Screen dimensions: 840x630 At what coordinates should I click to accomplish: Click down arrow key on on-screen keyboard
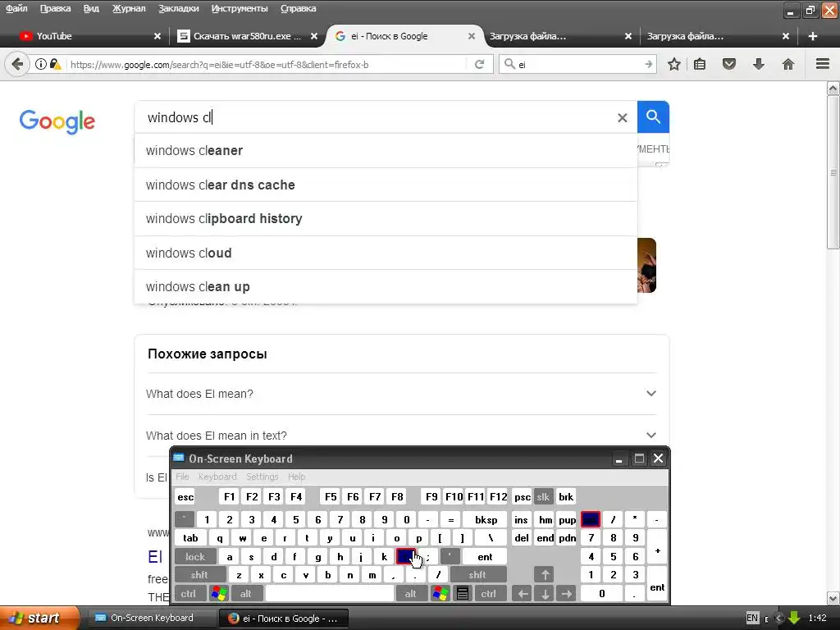(545, 594)
